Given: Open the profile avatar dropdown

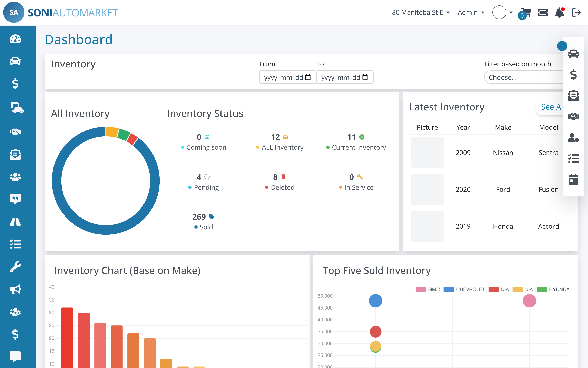Looking at the screenshot, I should pos(502,12).
